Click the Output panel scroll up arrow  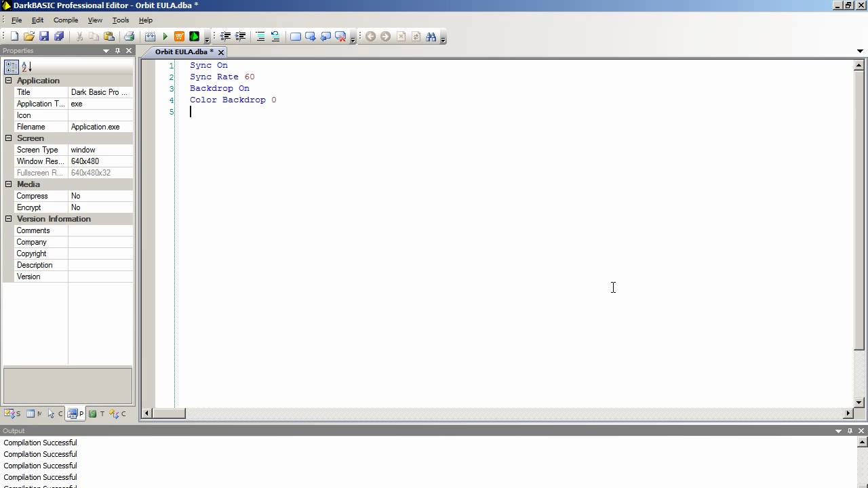tap(863, 443)
